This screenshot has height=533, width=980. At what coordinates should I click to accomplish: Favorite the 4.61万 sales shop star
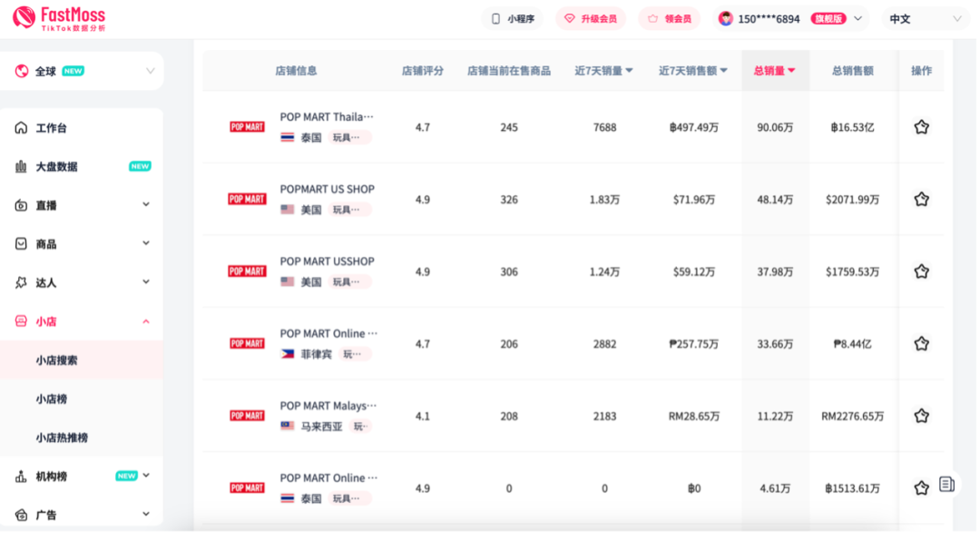[x=921, y=488]
